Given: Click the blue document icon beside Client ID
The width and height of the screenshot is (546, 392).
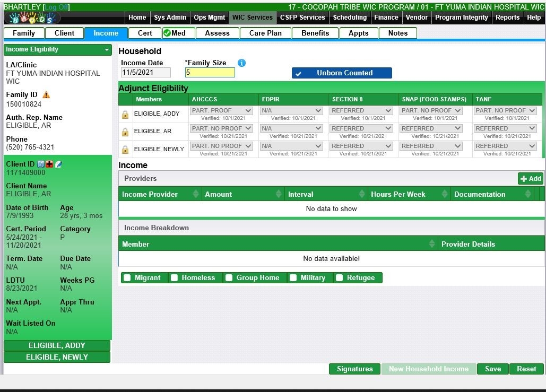Looking at the screenshot, I should click(x=41, y=164).
